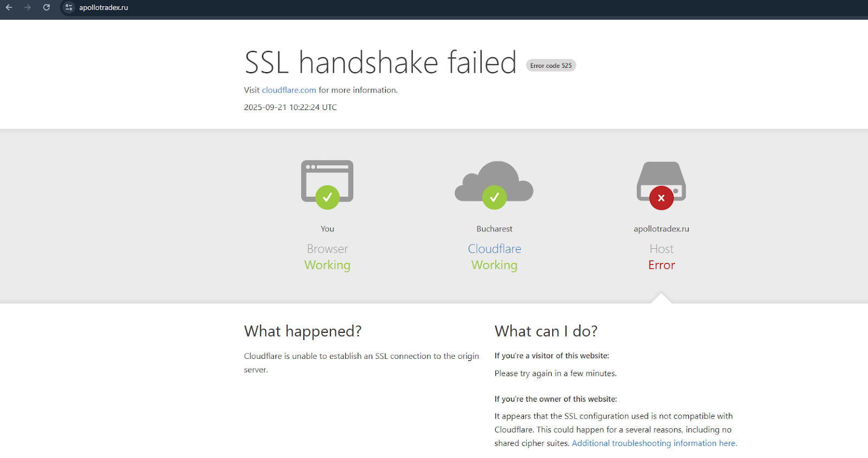Follow the blue Cloudflare link under Bucharest
The image size is (868, 458).
coord(494,249)
